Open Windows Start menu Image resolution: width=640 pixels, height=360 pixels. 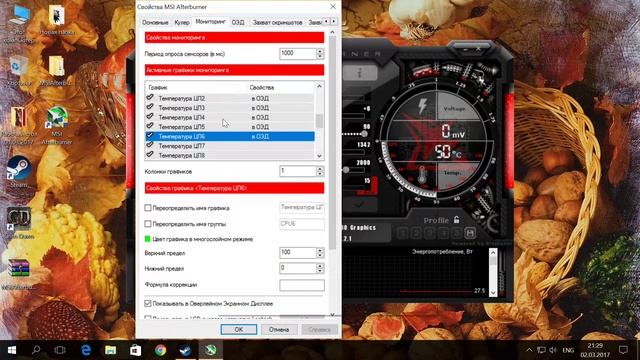pos(12,350)
